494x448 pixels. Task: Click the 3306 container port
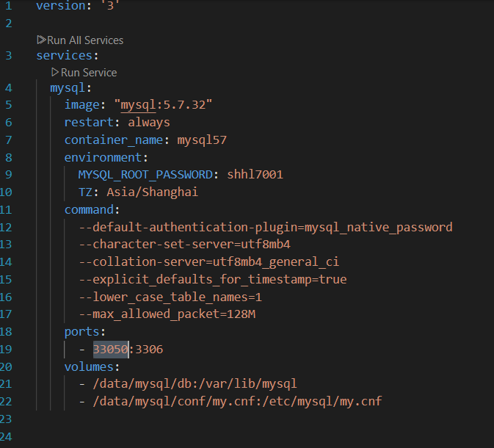click(x=148, y=349)
